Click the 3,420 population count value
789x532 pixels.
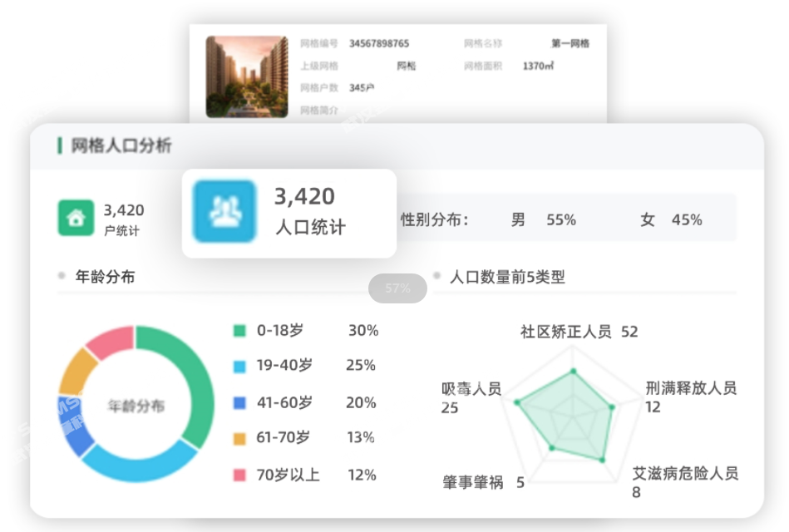pyautogui.click(x=304, y=196)
